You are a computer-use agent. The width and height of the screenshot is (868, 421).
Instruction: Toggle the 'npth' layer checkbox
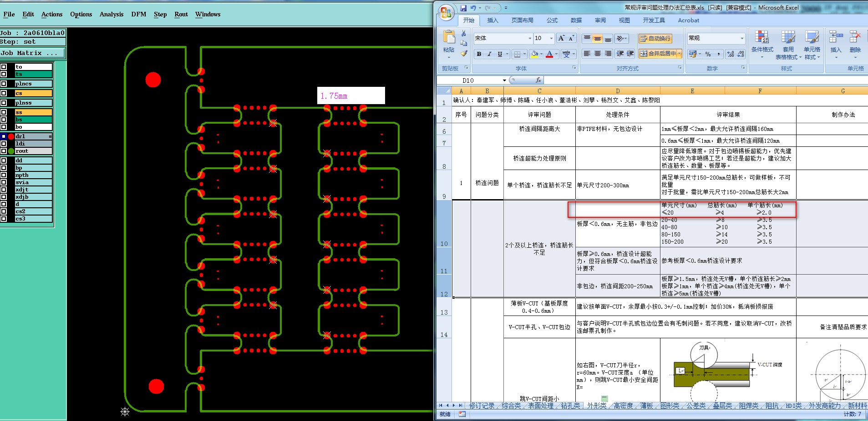tap(4, 175)
